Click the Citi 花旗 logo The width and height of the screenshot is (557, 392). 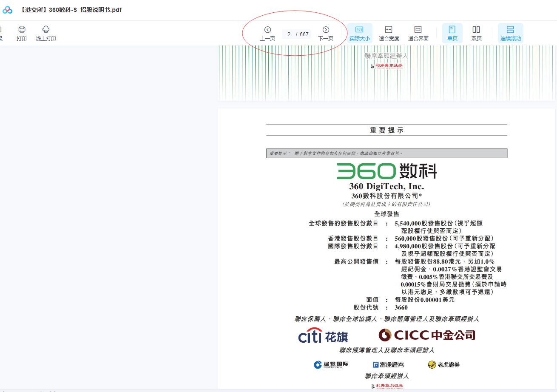pyautogui.click(x=323, y=335)
